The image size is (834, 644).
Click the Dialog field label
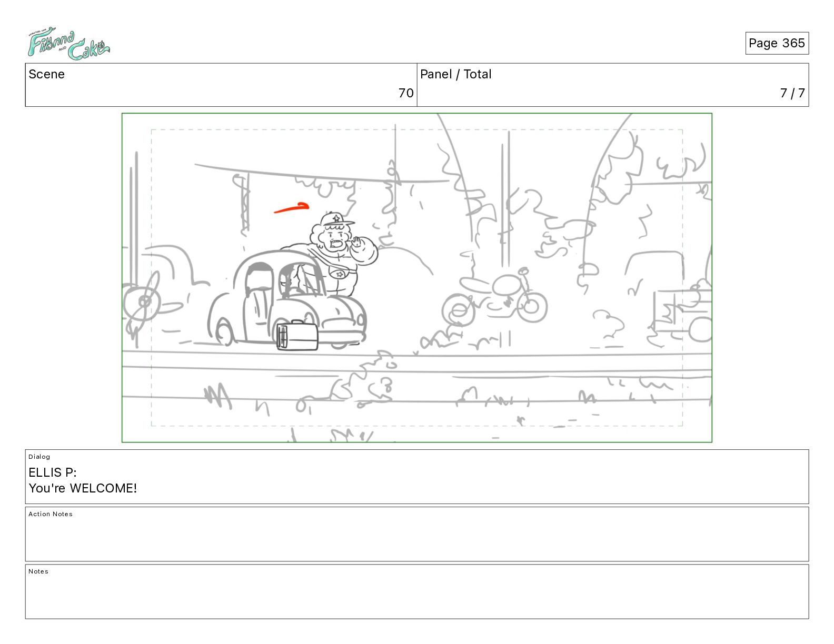click(39, 457)
